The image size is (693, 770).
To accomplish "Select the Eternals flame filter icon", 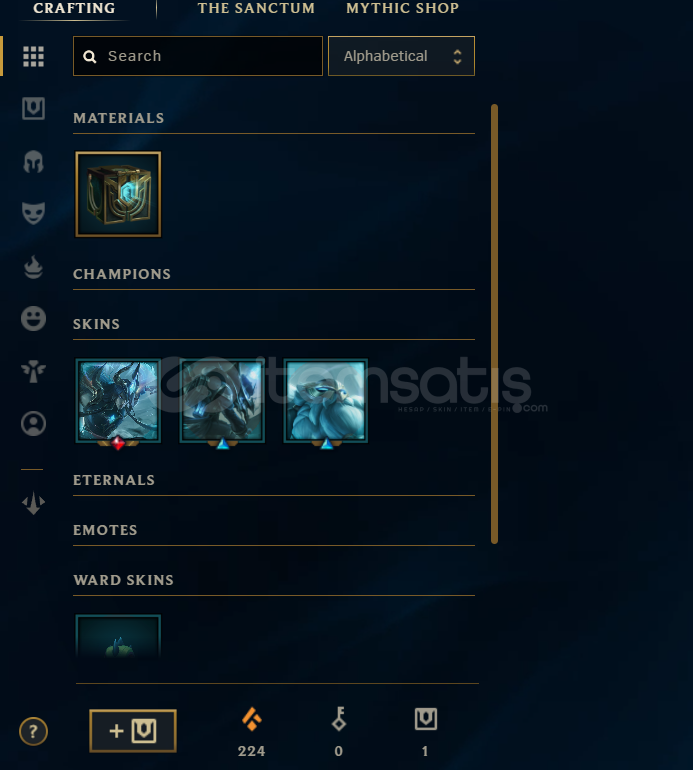I will coord(33,267).
